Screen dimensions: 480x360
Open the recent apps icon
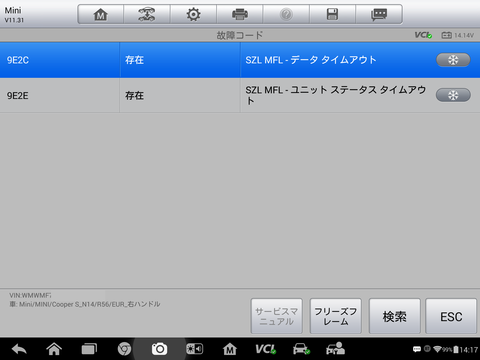[89, 349]
